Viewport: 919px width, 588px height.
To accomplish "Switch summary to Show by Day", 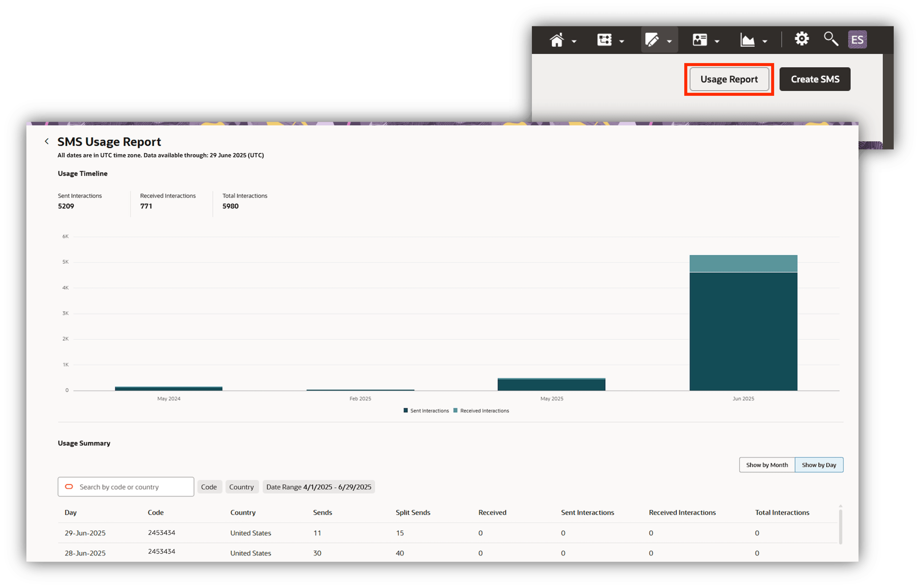I will 819,465.
